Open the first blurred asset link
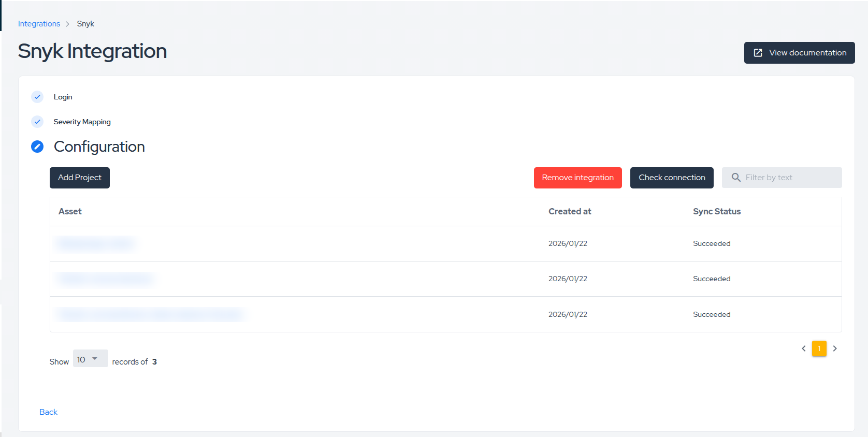The image size is (868, 437). 96,243
